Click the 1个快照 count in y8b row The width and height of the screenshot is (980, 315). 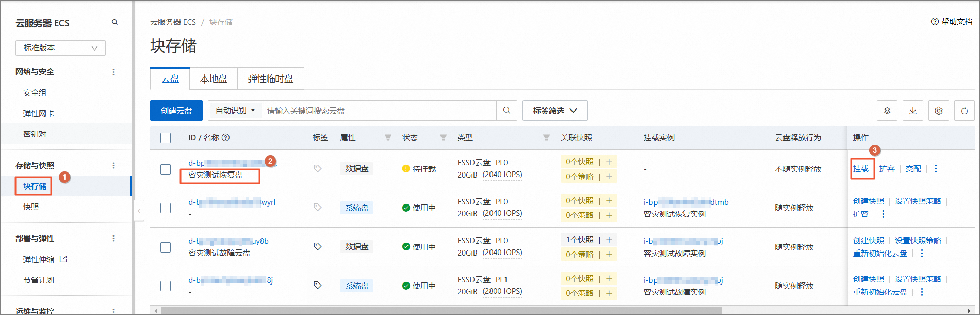pos(580,240)
